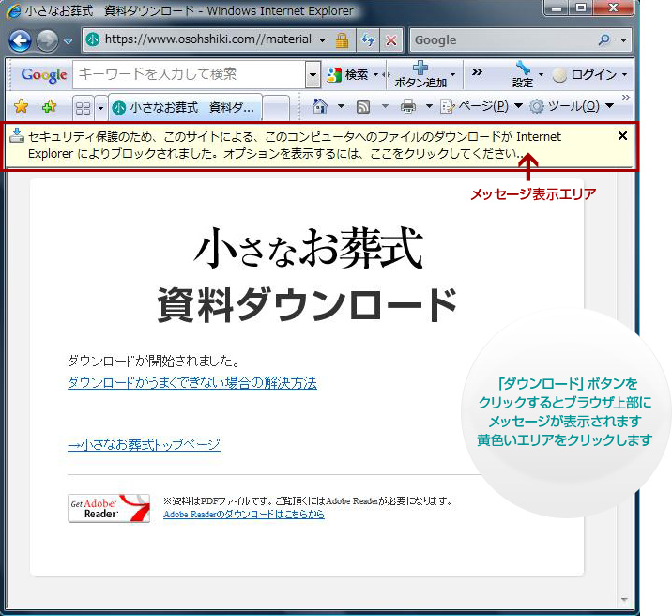Open the Print options dropdown arrow
Image resolution: width=672 pixels, height=616 pixels.
coord(429,106)
